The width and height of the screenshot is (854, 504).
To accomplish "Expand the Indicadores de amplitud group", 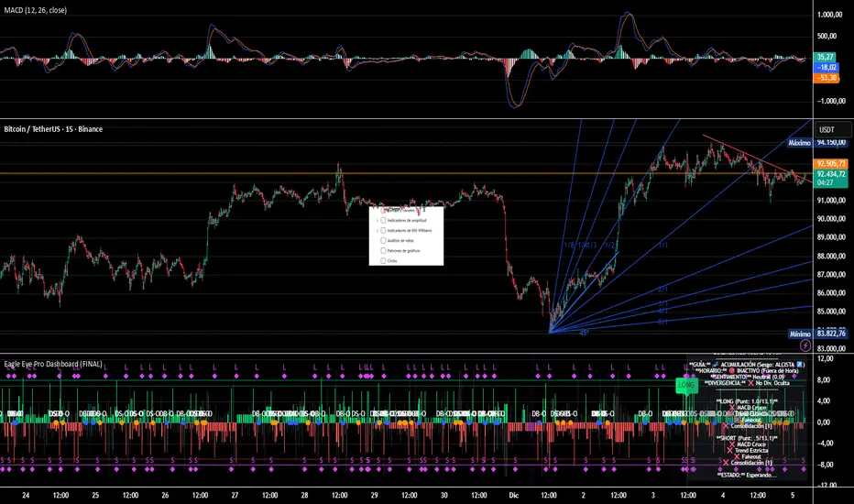I will pyautogui.click(x=377, y=221).
